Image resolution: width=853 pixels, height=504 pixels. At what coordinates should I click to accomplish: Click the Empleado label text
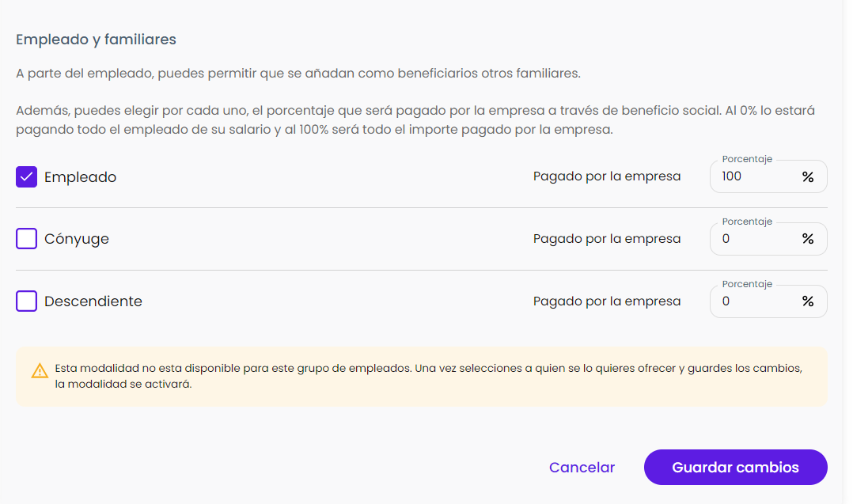[x=80, y=177]
